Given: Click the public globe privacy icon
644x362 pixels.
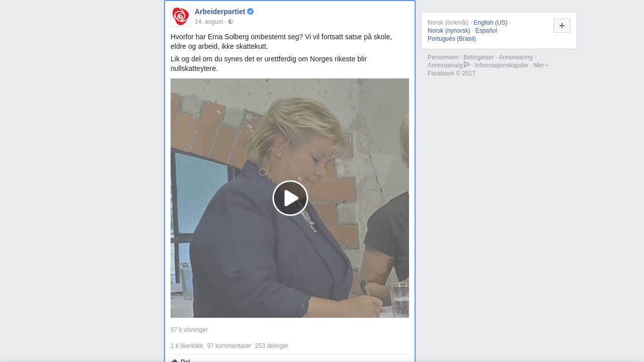Looking at the screenshot, I should point(231,22).
